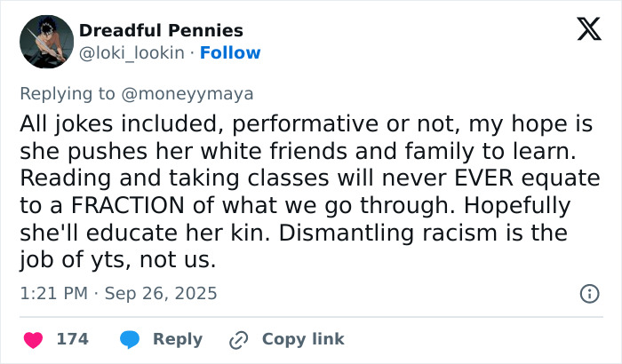Open the circled info icon
Screen dimensions: 622x364
[x=589, y=294]
